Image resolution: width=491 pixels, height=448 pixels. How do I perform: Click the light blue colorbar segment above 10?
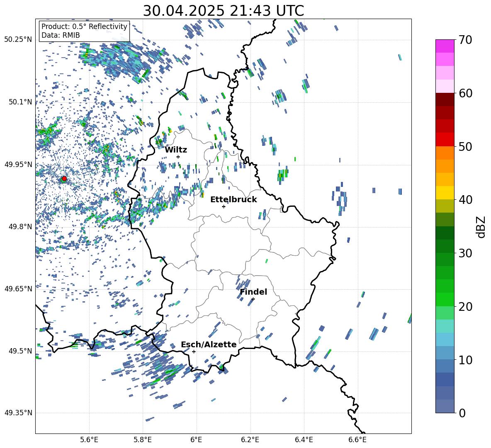[445, 339]
